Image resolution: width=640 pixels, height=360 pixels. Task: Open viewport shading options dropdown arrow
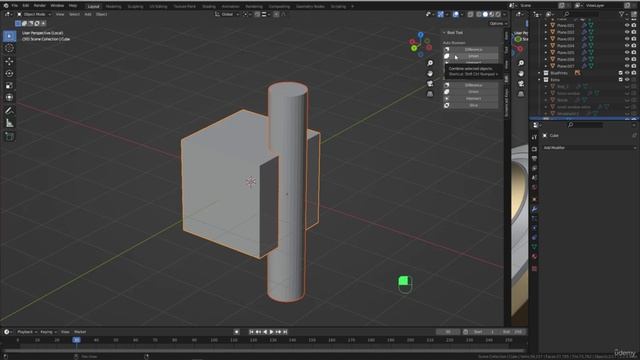pyautogui.click(x=504, y=14)
